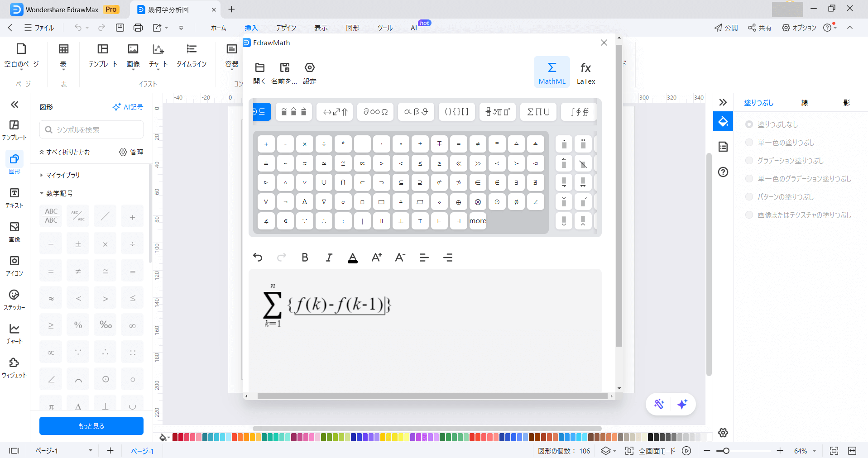Open the zoom percentage dropdown
Image resolution: width=868 pixels, height=458 pixels.
[x=814, y=451]
